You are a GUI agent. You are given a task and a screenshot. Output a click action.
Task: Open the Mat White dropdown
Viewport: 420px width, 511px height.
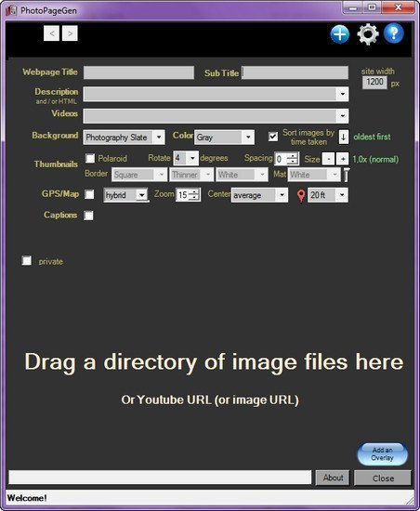click(314, 175)
